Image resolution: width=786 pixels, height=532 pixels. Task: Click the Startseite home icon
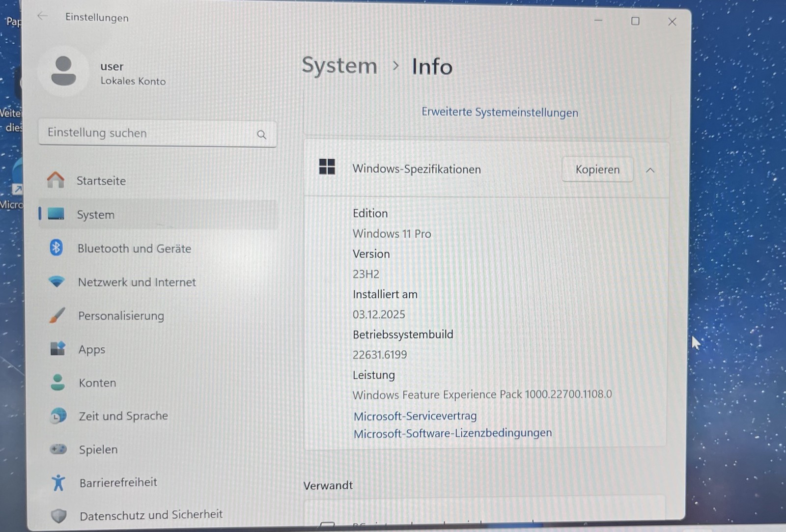[x=56, y=180]
